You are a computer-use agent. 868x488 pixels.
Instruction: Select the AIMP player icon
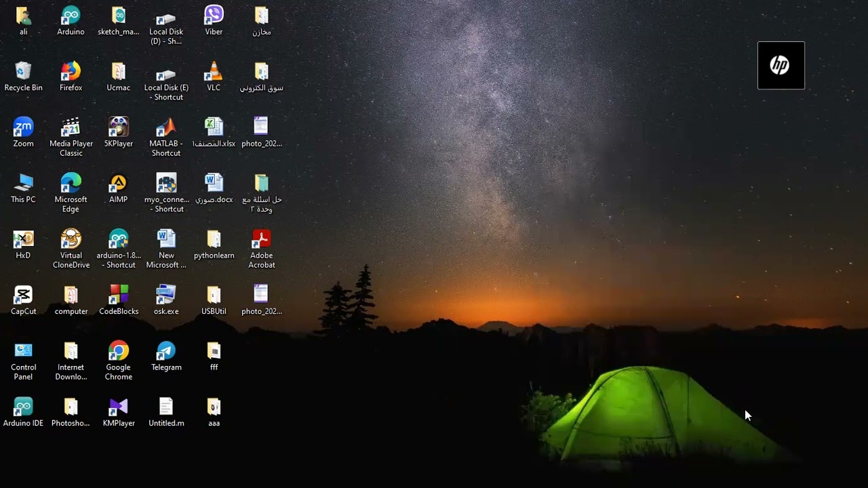click(119, 182)
